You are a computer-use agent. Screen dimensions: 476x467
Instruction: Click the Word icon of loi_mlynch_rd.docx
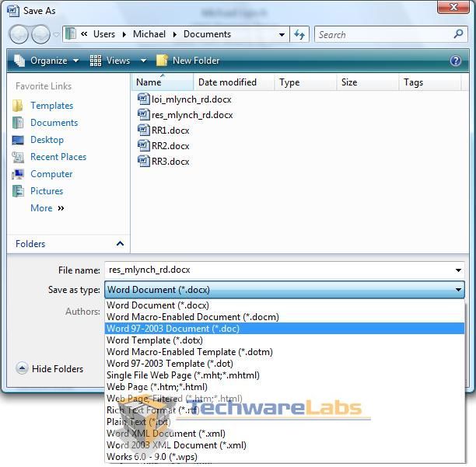143,99
